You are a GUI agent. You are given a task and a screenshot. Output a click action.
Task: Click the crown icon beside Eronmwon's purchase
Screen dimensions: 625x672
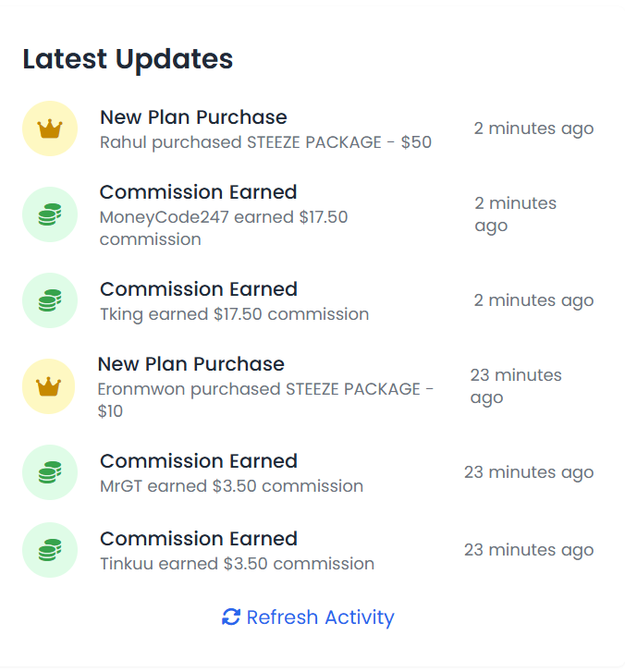[49, 386]
